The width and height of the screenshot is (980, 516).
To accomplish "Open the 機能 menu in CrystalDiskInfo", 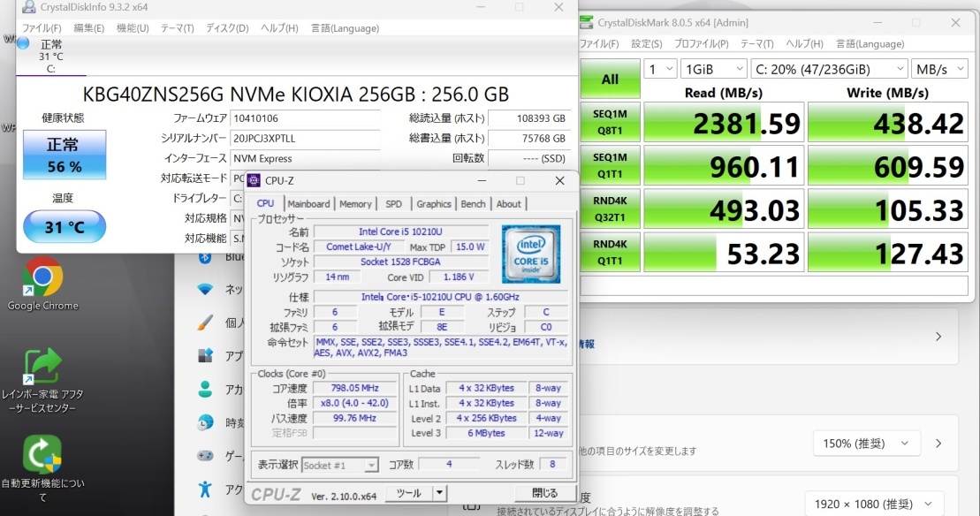I will (131, 27).
